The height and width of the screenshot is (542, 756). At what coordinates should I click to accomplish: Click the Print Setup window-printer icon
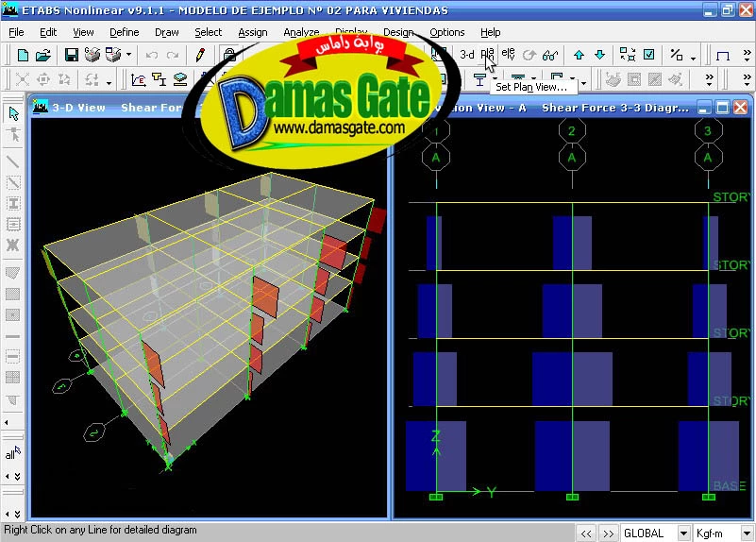point(113,55)
